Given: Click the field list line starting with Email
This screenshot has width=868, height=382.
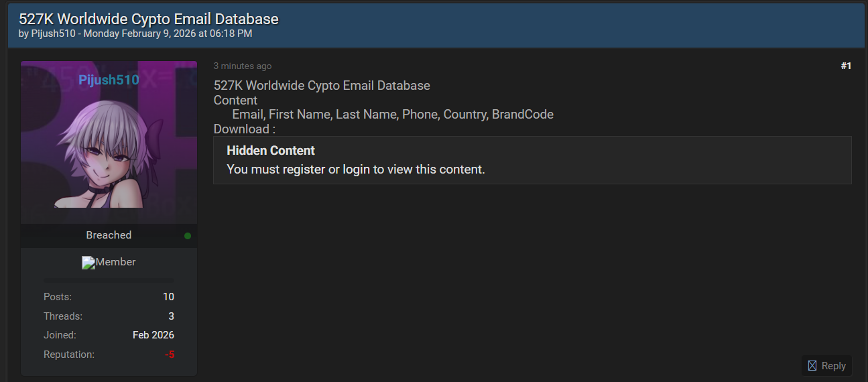Looking at the screenshot, I should [x=393, y=115].
